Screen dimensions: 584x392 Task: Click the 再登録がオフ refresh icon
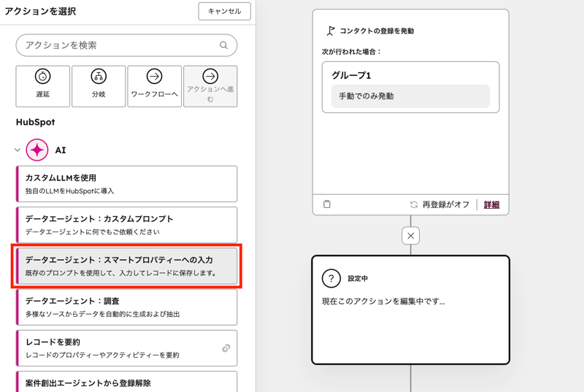click(x=414, y=204)
